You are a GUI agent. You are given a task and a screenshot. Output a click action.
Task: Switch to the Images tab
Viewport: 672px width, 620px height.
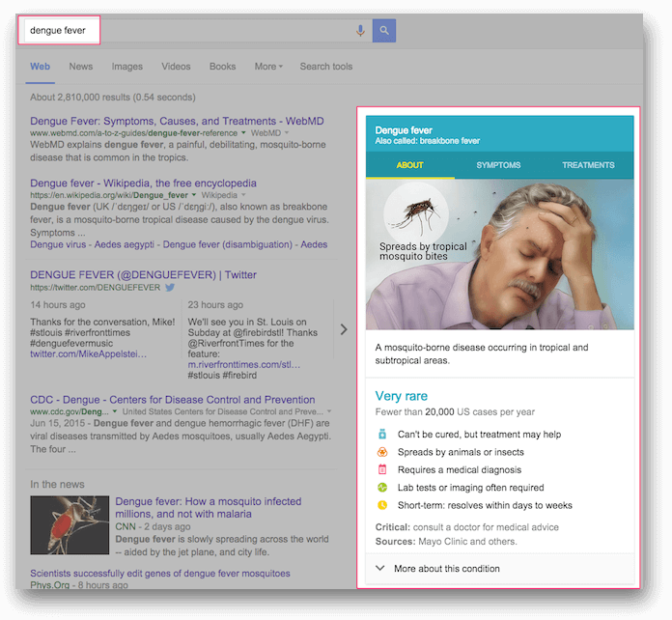(x=126, y=67)
